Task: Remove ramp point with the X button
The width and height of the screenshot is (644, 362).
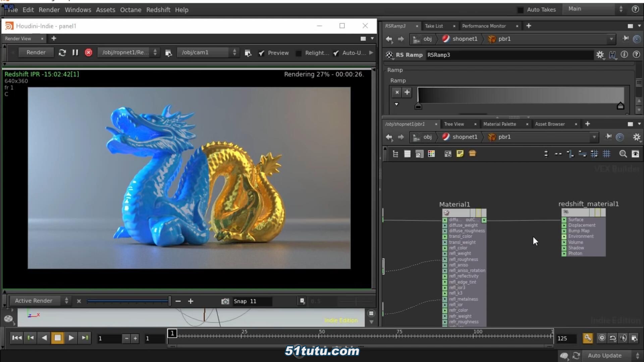Action: [x=397, y=92]
